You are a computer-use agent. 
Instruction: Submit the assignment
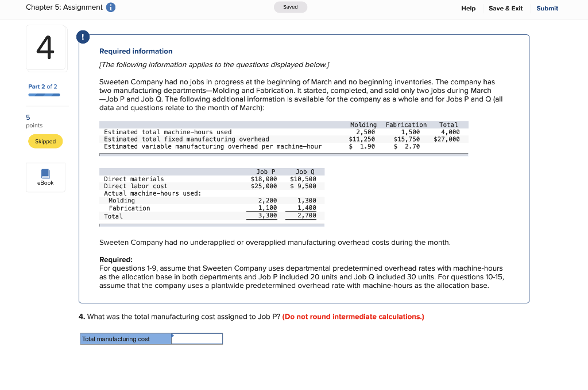[x=547, y=9]
